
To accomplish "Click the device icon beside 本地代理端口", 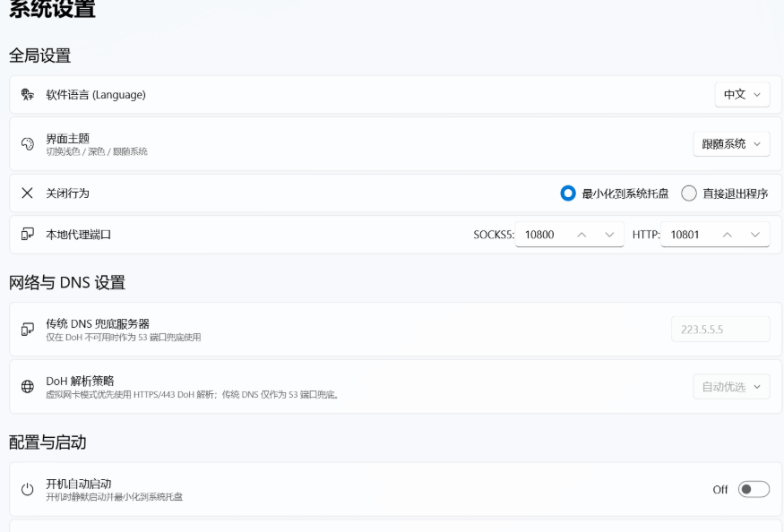I will point(28,234).
